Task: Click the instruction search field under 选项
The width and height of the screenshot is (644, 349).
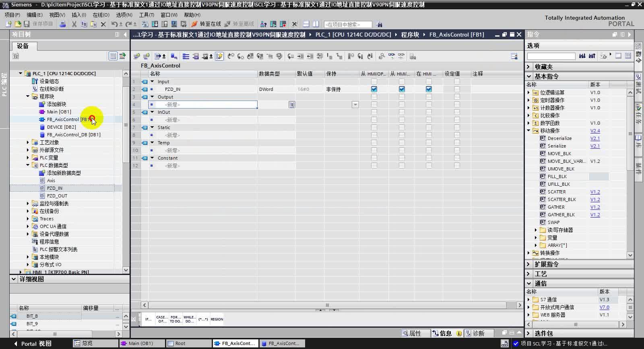Action: pyautogui.click(x=551, y=56)
